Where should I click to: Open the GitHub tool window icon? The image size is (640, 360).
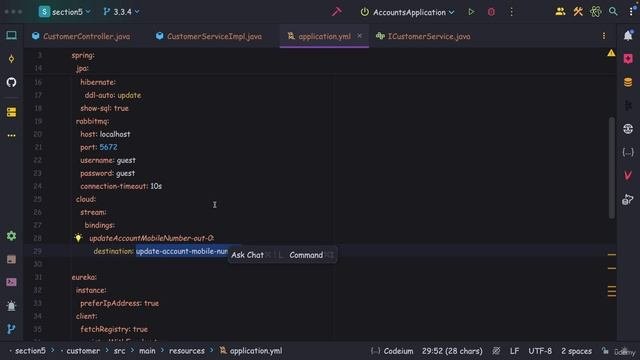point(11,82)
